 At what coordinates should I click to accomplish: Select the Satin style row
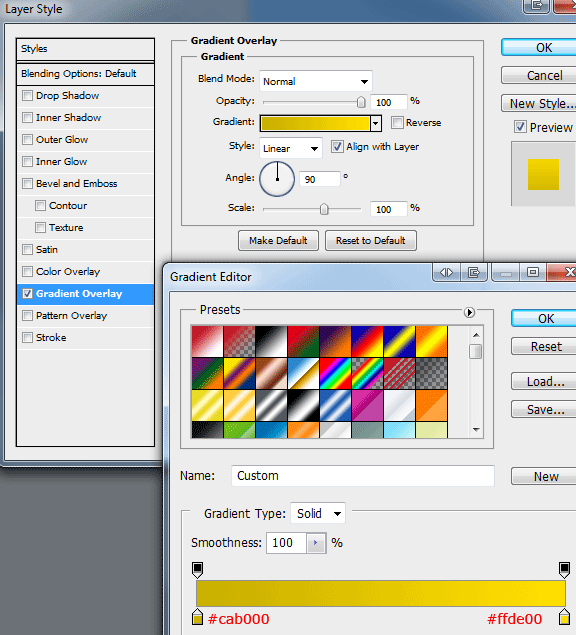tap(85, 249)
